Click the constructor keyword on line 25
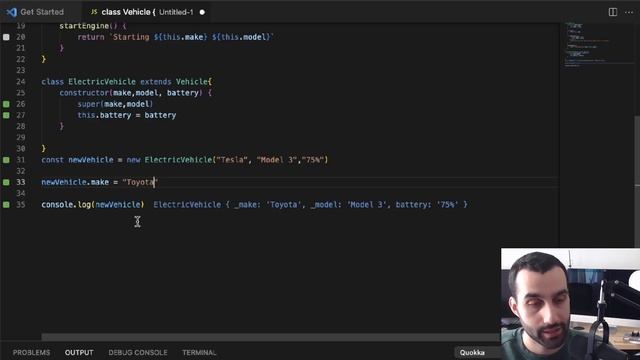This screenshot has width=640, height=360. click(x=84, y=93)
